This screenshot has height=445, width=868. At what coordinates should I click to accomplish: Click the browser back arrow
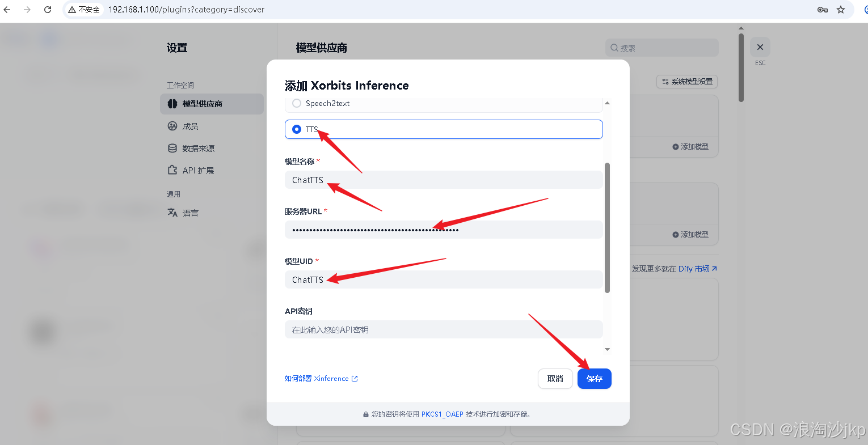pyautogui.click(x=7, y=10)
